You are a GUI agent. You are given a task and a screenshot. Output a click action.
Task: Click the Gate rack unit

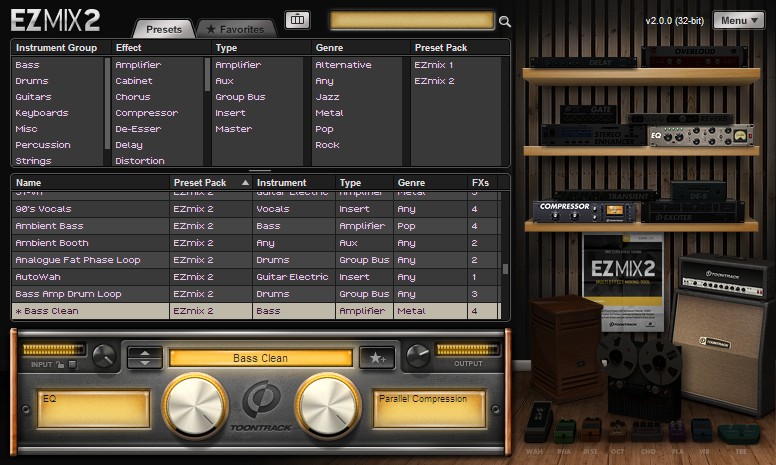point(588,114)
